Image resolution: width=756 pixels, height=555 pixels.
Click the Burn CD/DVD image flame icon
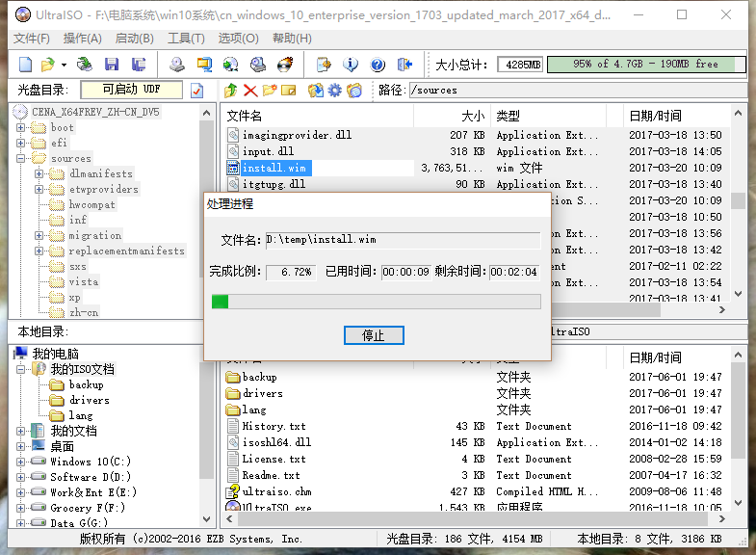coord(285,65)
